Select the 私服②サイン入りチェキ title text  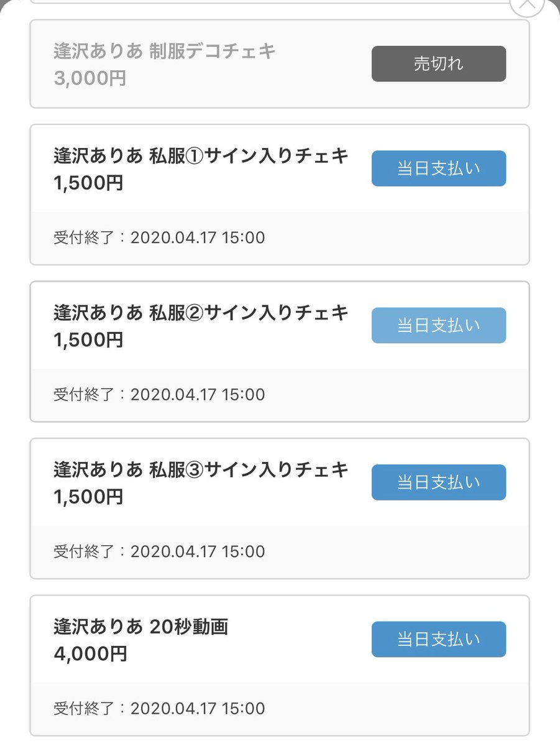(201, 313)
